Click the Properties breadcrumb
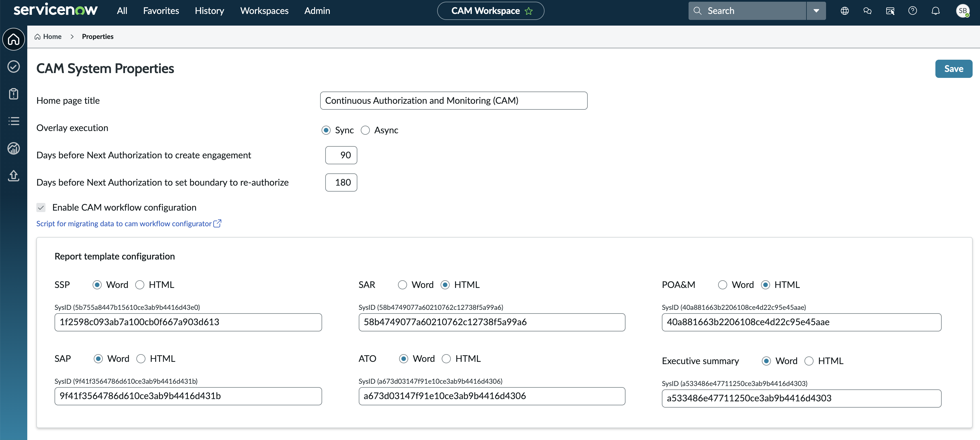 pos(98,37)
